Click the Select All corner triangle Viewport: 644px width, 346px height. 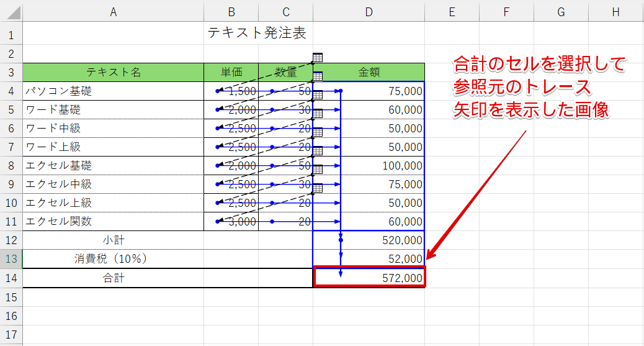(14, 12)
